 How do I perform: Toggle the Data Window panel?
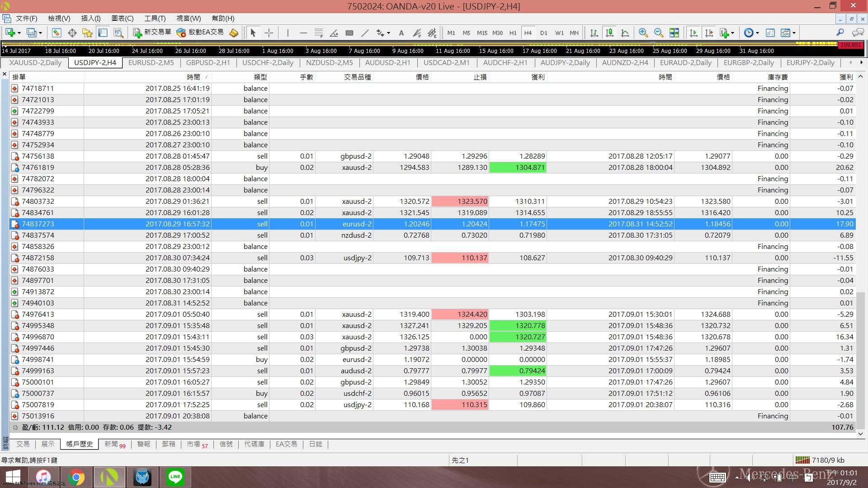72,33
